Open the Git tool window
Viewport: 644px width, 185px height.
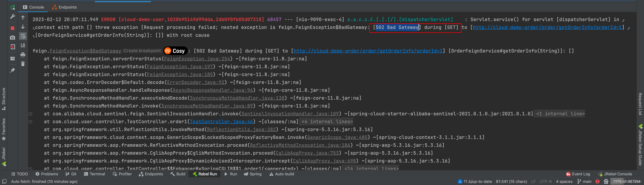[x=71, y=174]
